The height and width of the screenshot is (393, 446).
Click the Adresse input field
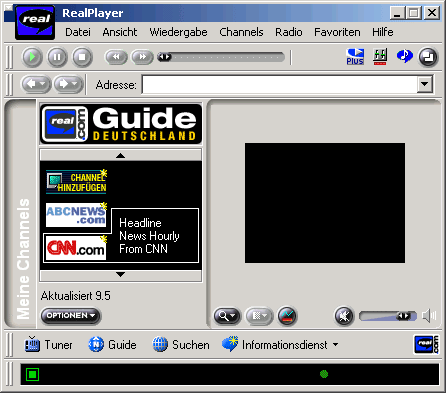pos(279,84)
